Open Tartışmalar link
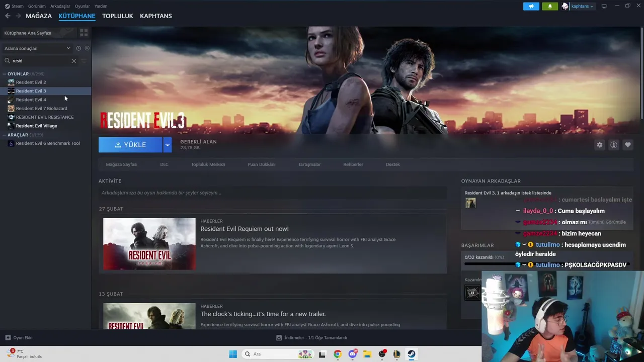This screenshot has width=644, height=362. coord(309,164)
